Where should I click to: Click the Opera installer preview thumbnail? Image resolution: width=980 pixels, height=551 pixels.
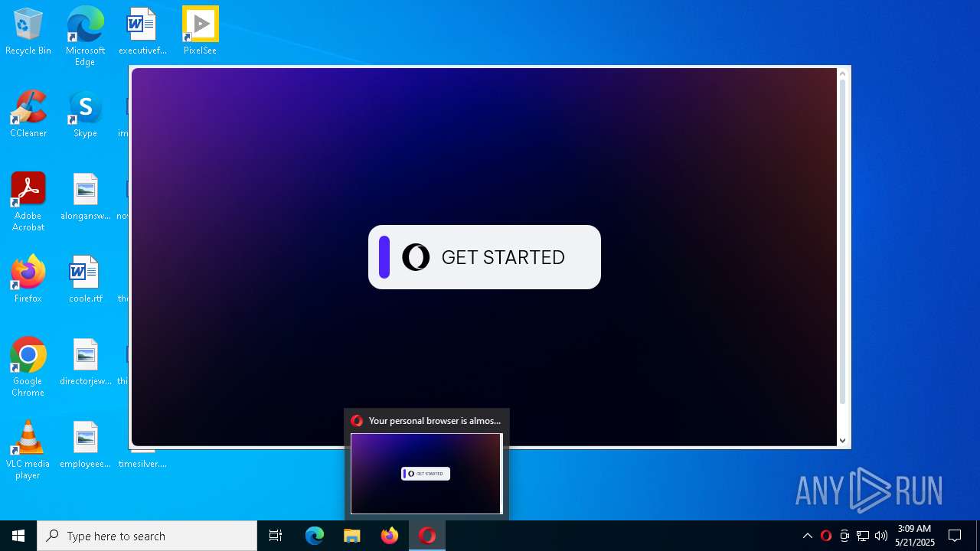426,474
